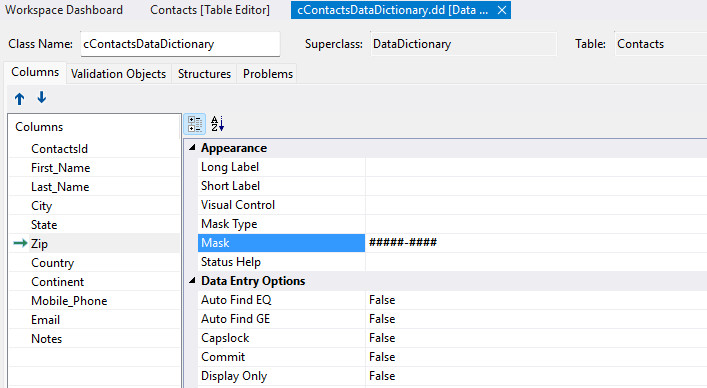Select the Last_Name column
The image size is (707, 388).
point(94,187)
